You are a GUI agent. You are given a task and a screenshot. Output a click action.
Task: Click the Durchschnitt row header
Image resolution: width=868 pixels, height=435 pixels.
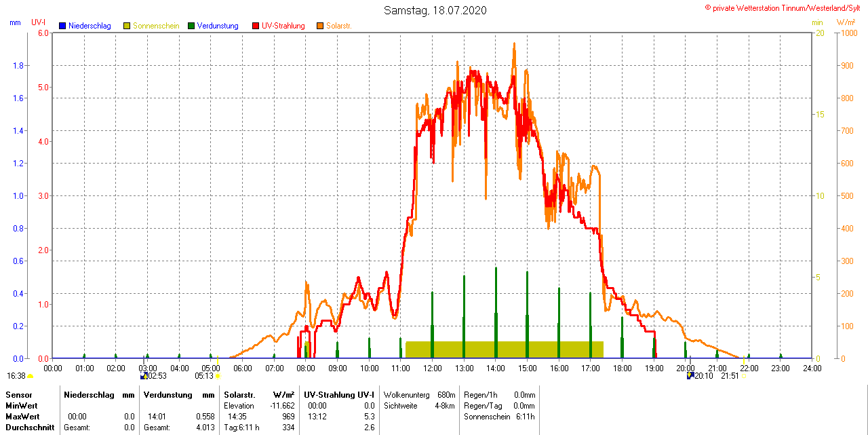tap(29, 428)
